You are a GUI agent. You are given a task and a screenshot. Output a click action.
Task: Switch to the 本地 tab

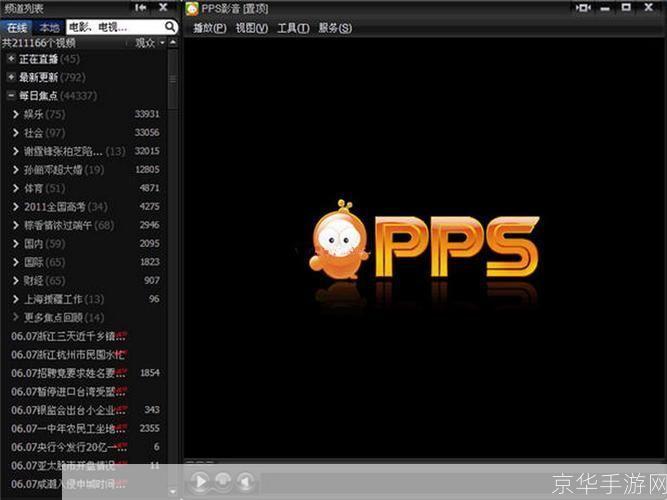[49, 28]
